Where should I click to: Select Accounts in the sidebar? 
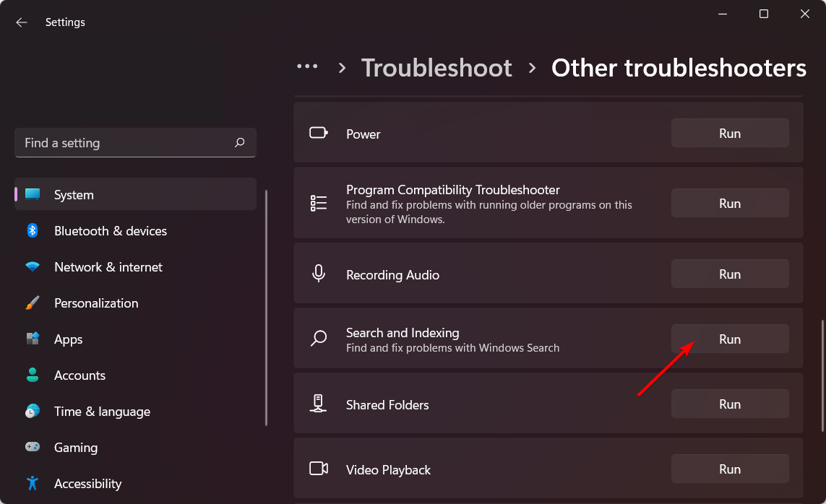(x=135, y=375)
